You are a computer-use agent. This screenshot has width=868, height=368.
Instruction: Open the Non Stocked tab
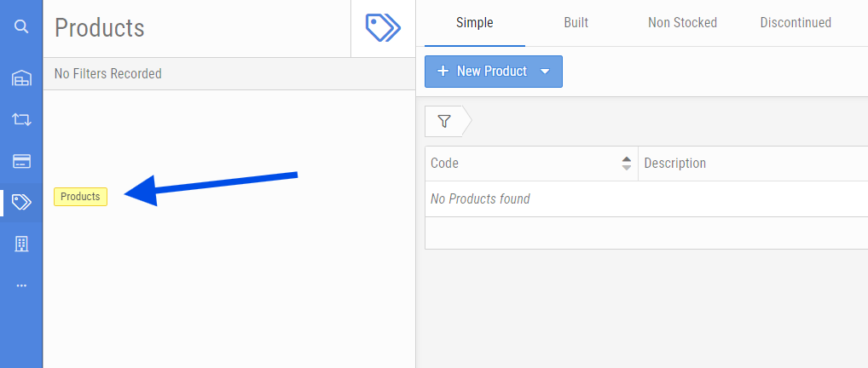coord(682,23)
